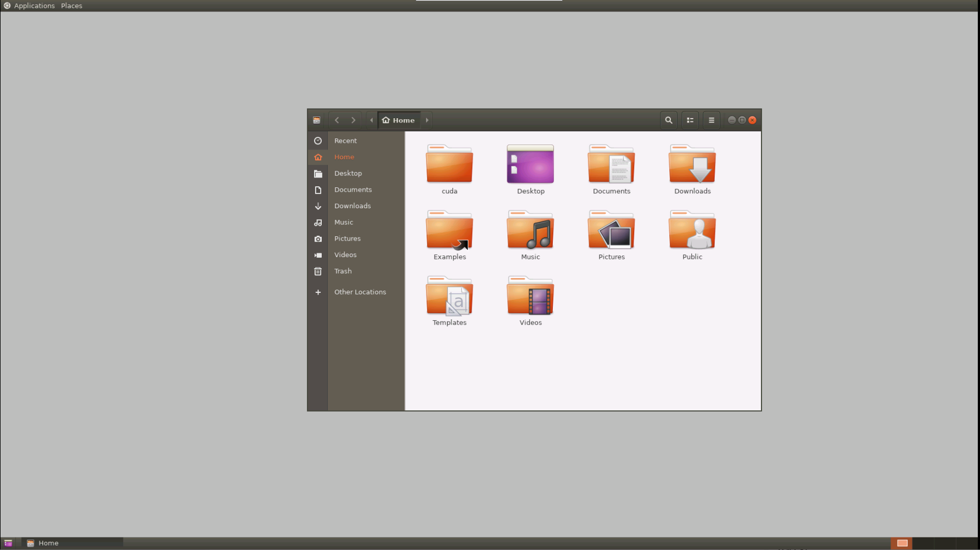This screenshot has width=980, height=550.
Task: Click the path bar right scroll arrow
Action: 427,120
